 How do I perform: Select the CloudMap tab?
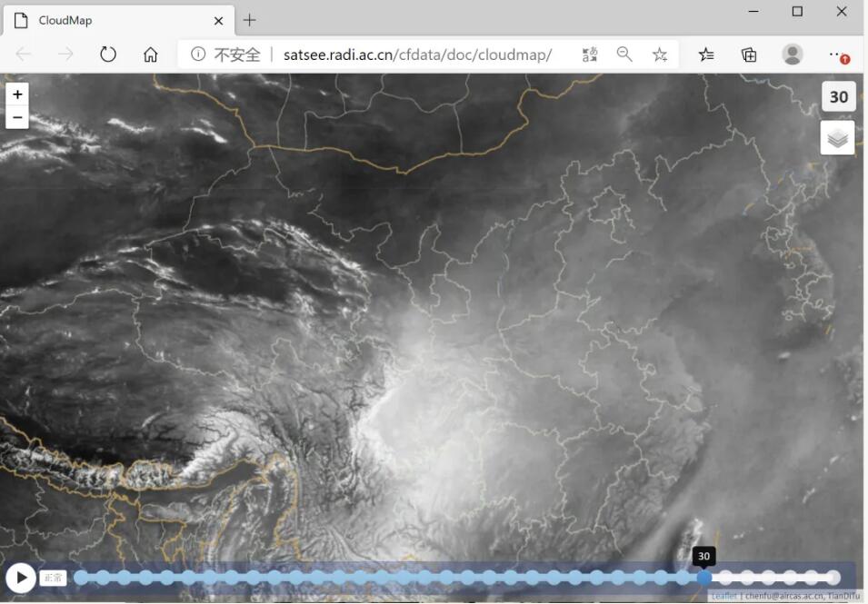point(118,21)
